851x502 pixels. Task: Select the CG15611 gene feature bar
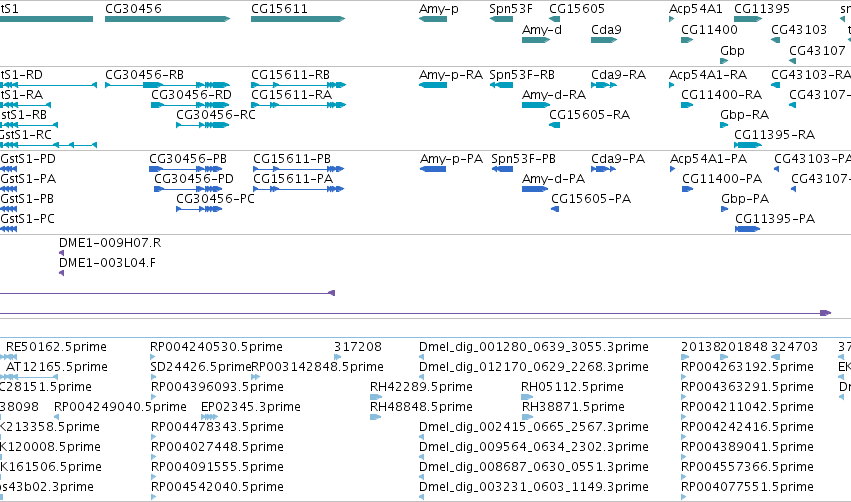298,19
